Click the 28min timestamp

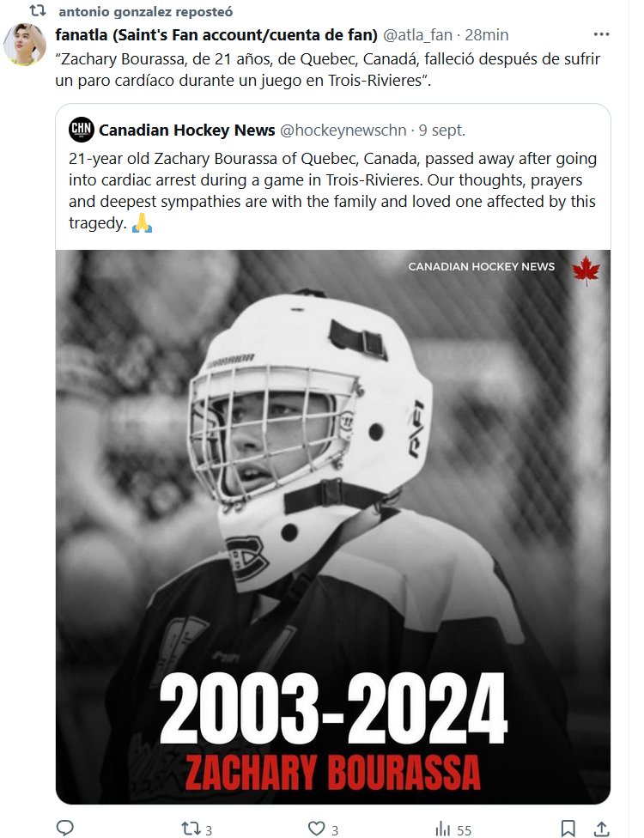tap(487, 34)
